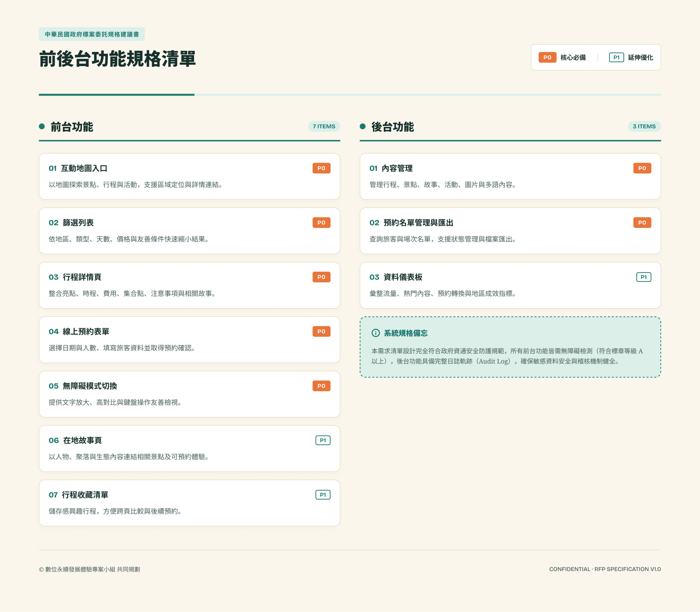Viewport: 700px width, 612px height.
Task: Open the 資料儀表板 card title
Action: (x=403, y=277)
